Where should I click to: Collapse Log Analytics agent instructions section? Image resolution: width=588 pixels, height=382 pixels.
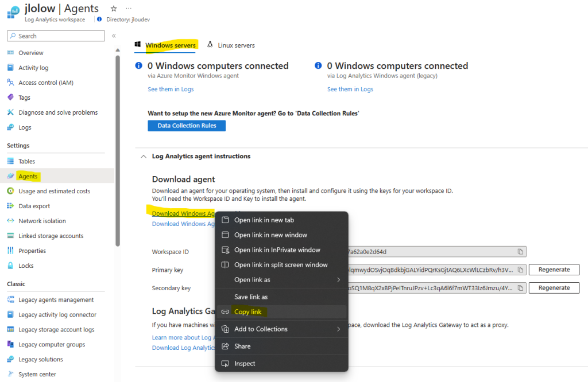[144, 157]
